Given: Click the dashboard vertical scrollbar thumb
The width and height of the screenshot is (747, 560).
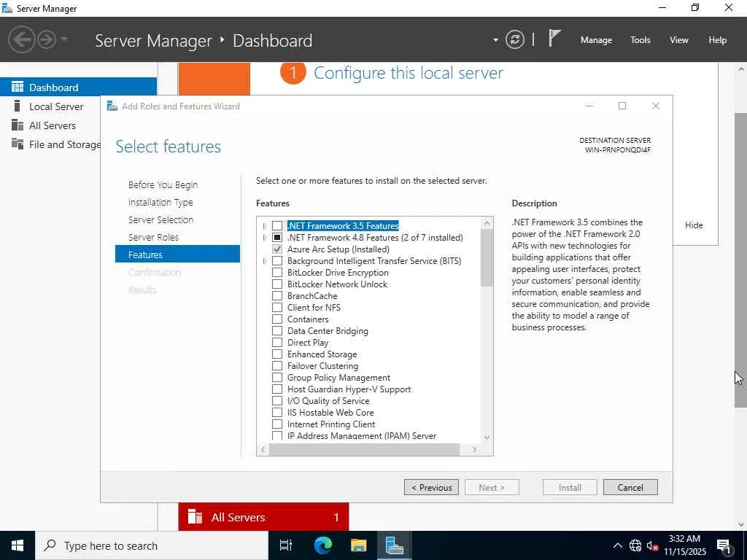Looking at the screenshot, I should (x=741, y=260).
